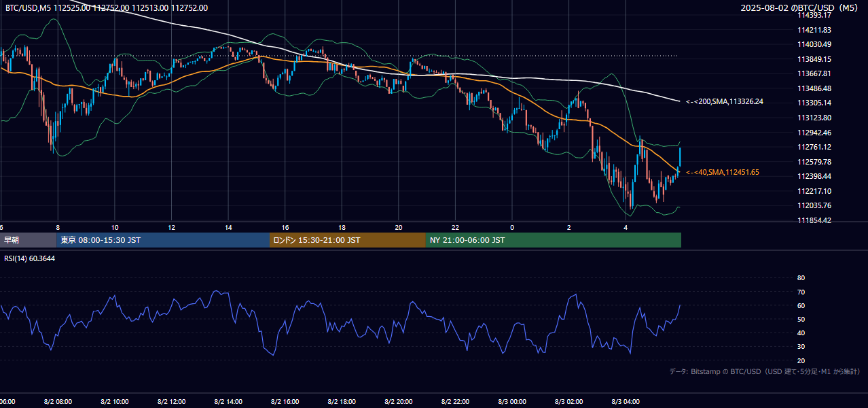Click bottom time label 8/2 12:00

(172, 402)
